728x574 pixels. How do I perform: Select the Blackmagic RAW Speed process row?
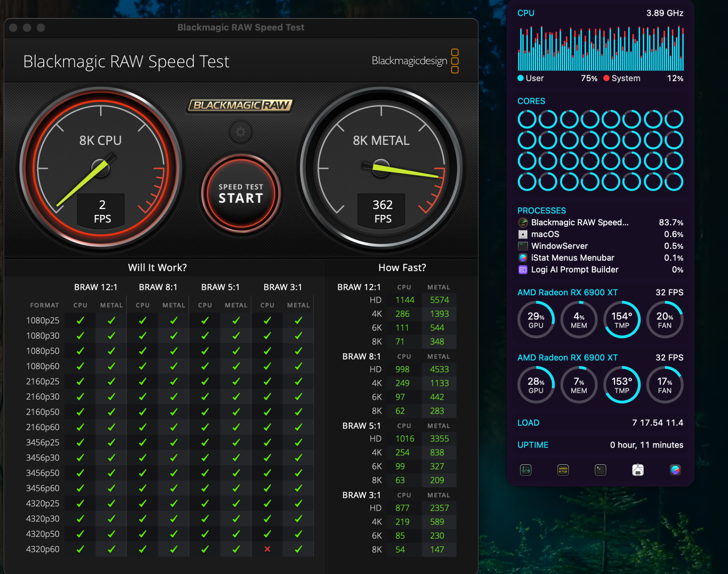579,222
